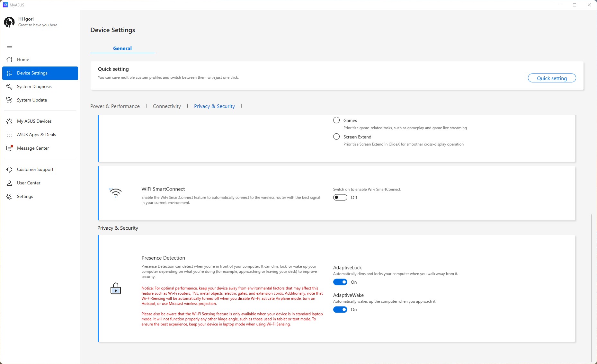
Task: Click the Presence Detection lock icon
Action: (116, 289)
